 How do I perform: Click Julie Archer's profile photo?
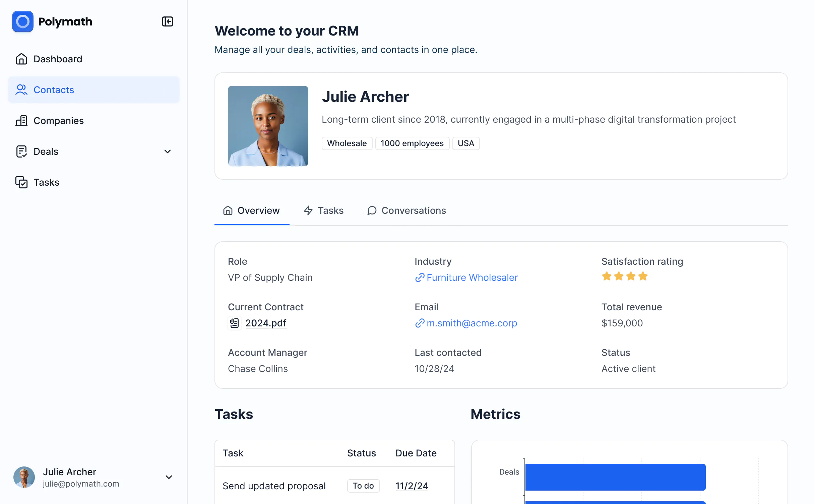pyautogui.click(x=268, y=126)
